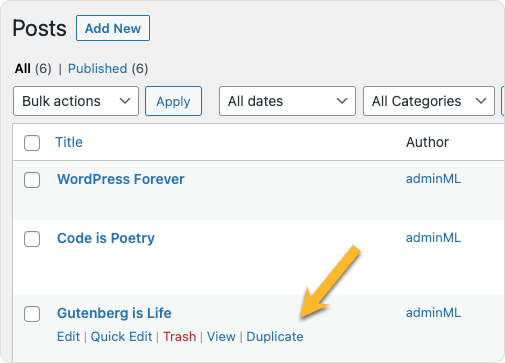Open the Code is Poetry post

coord(106,238)
